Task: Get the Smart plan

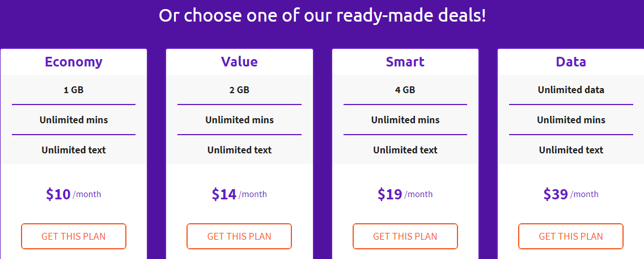Action: [x=405, y=236]
